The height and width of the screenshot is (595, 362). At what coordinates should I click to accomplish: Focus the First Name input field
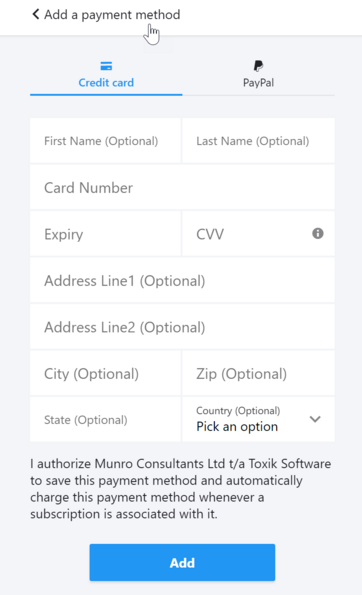[x=105, y=141]
